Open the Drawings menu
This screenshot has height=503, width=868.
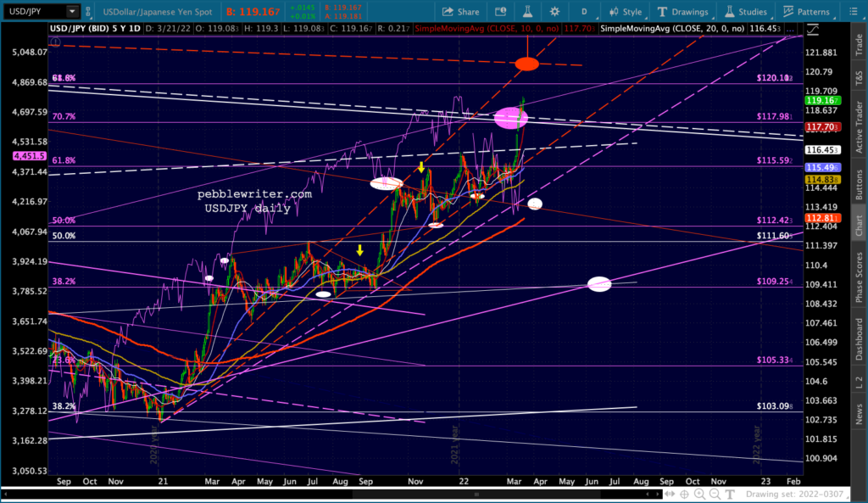pos(682,12)
